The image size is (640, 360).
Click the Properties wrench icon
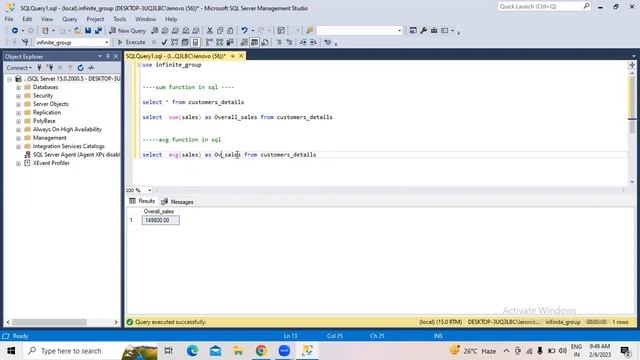click(424, 31)
